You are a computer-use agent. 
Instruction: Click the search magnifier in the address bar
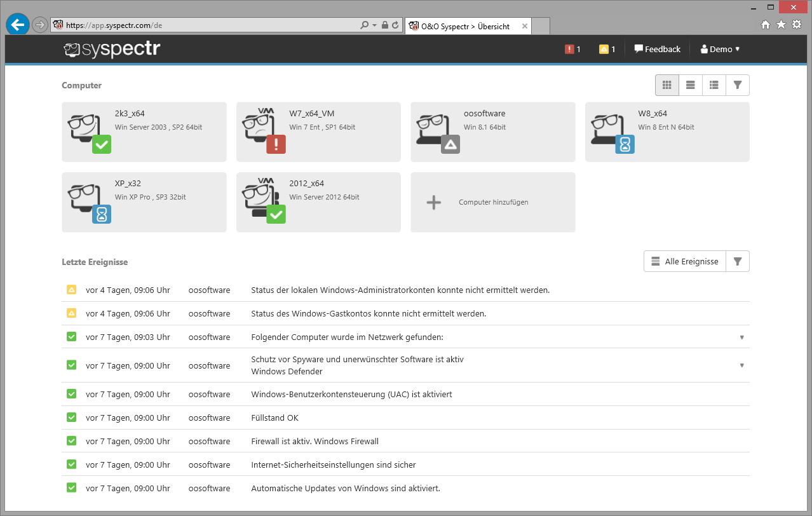[x=364, y=25]
